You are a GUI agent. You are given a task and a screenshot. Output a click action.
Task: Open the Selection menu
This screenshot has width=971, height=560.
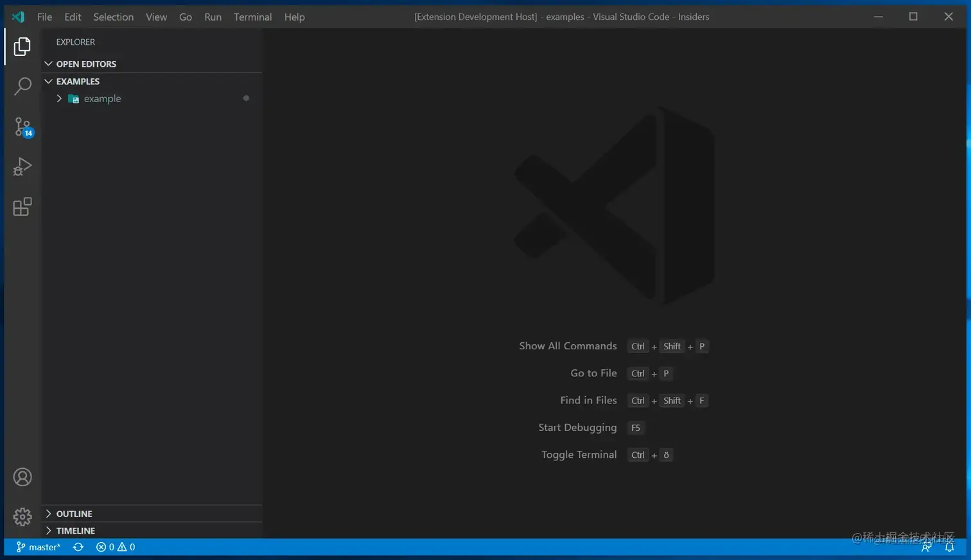pos(114,17)
